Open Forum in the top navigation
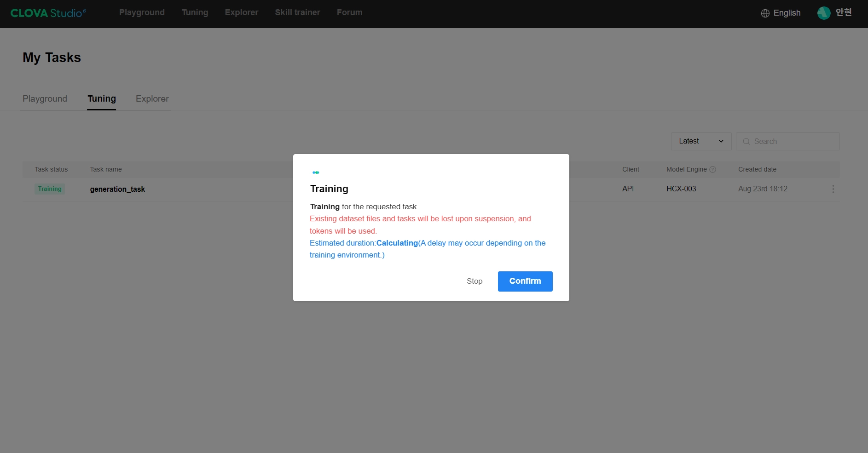The image size is (868, 453). 349,12
